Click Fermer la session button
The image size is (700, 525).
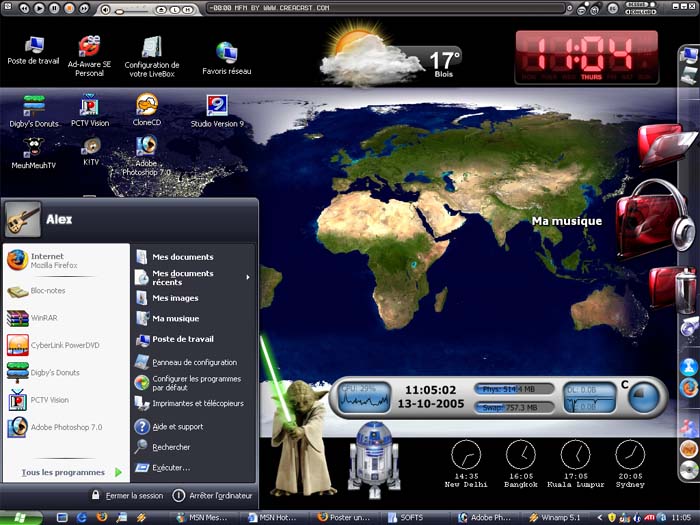tap(127, 496)
